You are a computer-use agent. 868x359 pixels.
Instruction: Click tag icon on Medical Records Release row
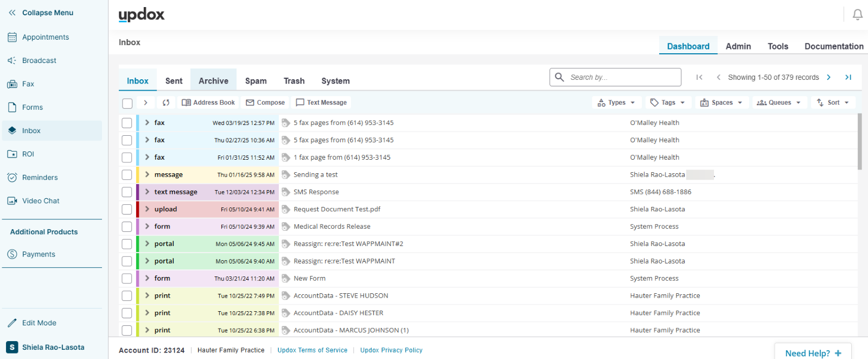[x=286, y=226]
